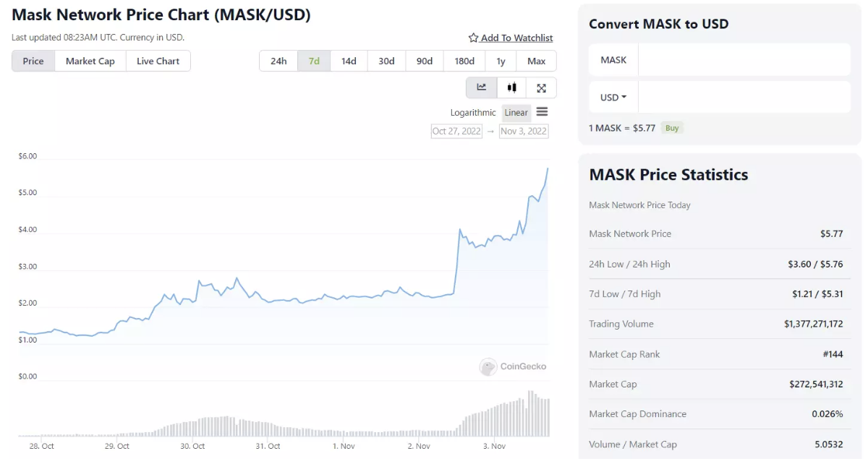Click the Trading Volume value $1,377,271,172
Screen dimensions: 868x464
814,324
